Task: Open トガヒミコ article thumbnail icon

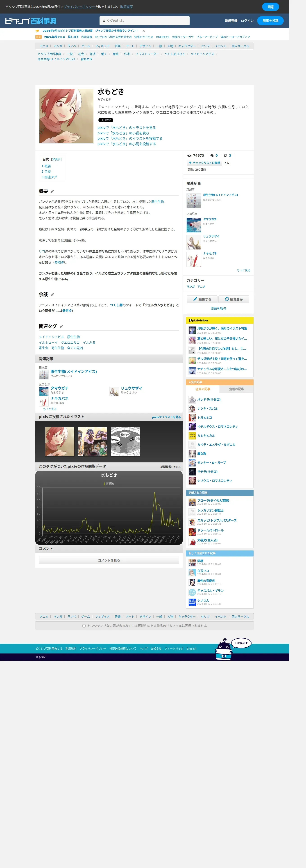Action: pyautogui.click(x=192, y=418)
